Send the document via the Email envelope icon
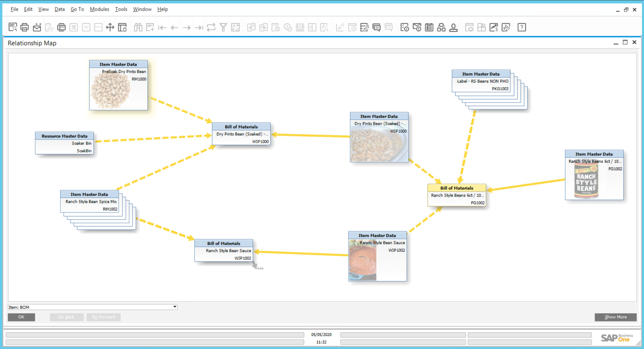Viewport: 644px width, 349px height. click(x=37, y=27)
